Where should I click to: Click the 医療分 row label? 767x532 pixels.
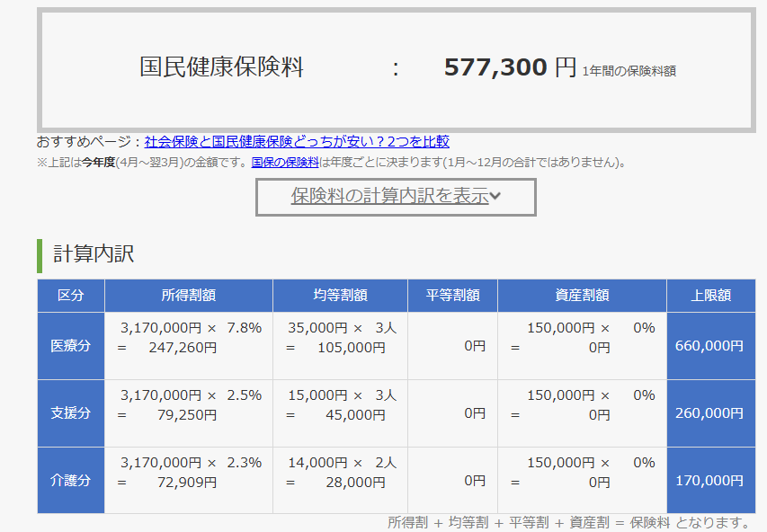tap(70, 345)
